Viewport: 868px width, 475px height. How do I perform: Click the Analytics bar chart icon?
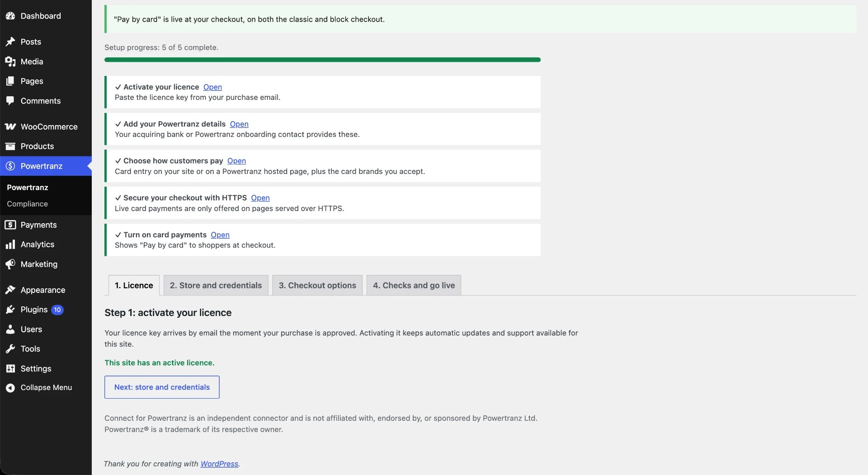tap(10, 245)
